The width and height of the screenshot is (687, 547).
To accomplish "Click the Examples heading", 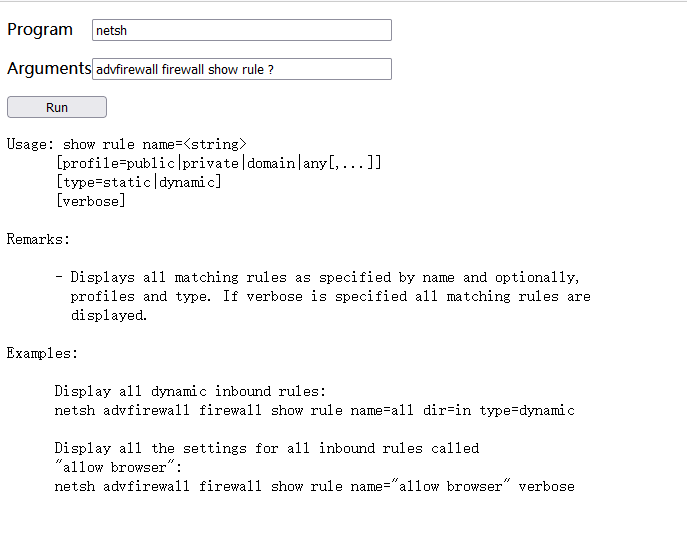I will [x=42, y=353].
